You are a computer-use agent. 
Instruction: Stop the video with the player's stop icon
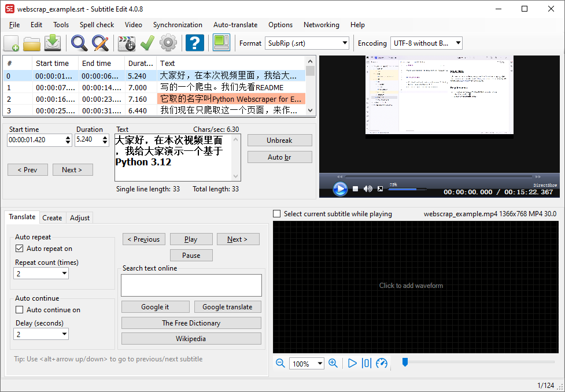(355, 189)
